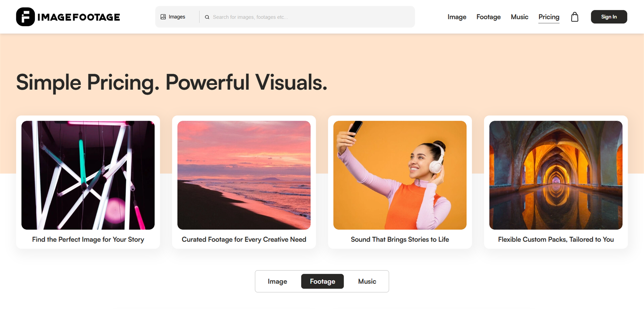Open Music in the top navigation

pos(519,17)
